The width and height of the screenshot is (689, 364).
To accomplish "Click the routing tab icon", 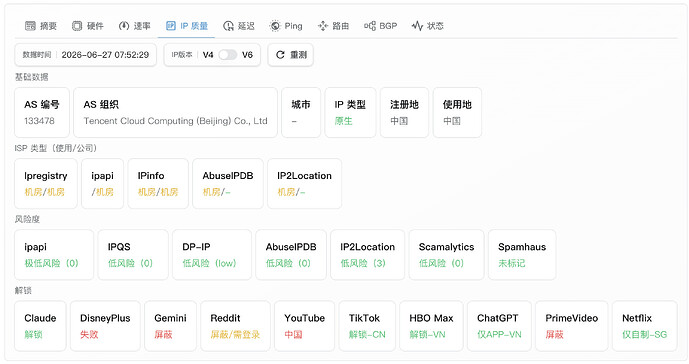I will [323, 26].
